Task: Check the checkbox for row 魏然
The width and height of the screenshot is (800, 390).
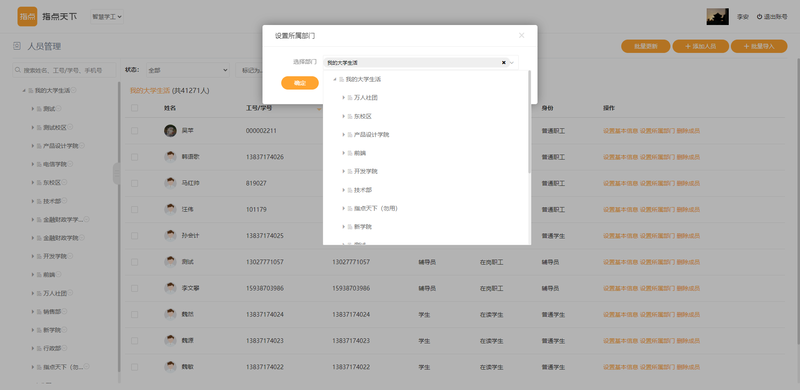Action: (134, 314)
